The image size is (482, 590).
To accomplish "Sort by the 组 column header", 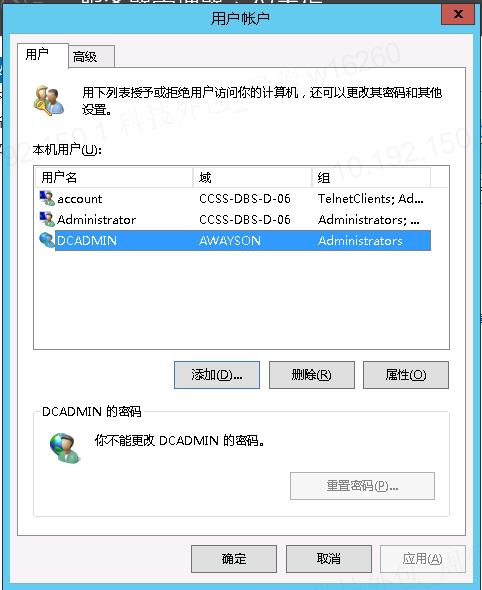I will (x=371, y=177).
